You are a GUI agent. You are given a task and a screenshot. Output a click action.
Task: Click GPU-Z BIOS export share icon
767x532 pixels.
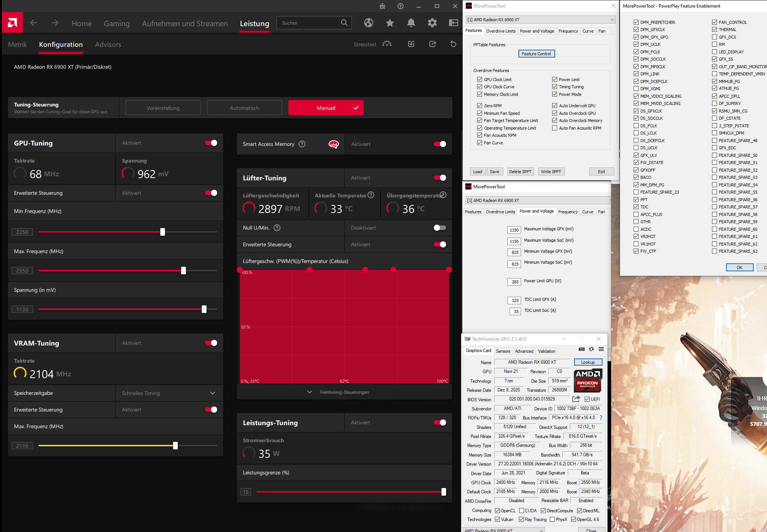576,399
